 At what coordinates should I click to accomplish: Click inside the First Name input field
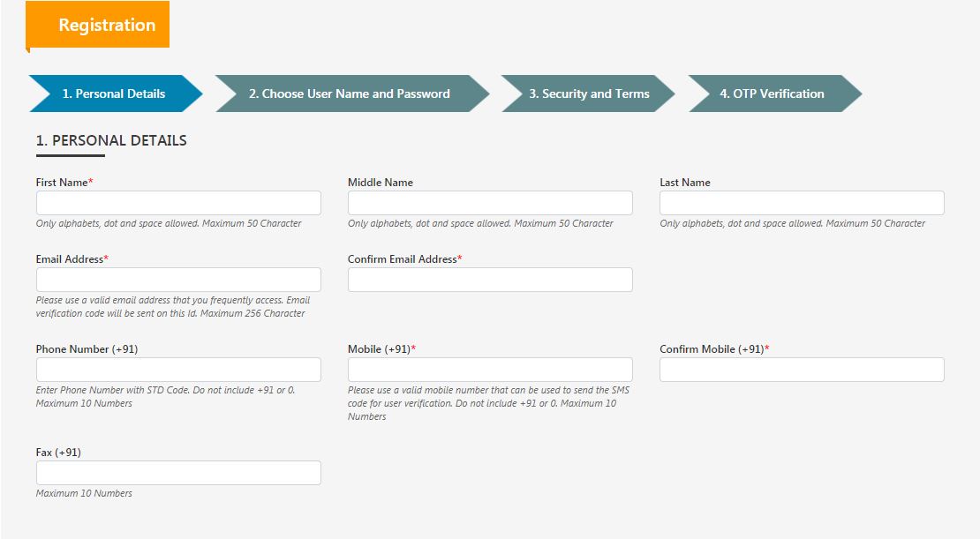point(177,202)
